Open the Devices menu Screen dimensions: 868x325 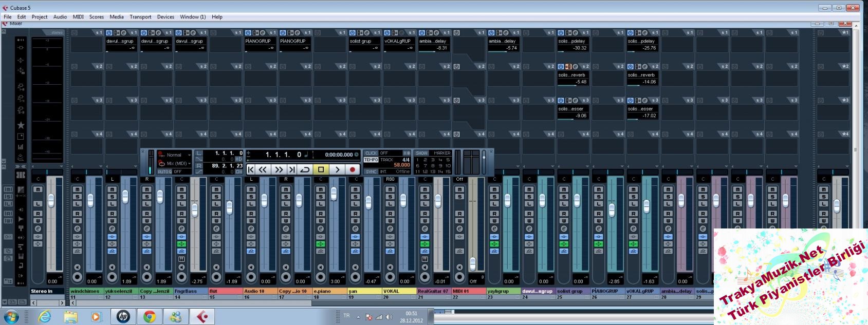coord(165,17)
